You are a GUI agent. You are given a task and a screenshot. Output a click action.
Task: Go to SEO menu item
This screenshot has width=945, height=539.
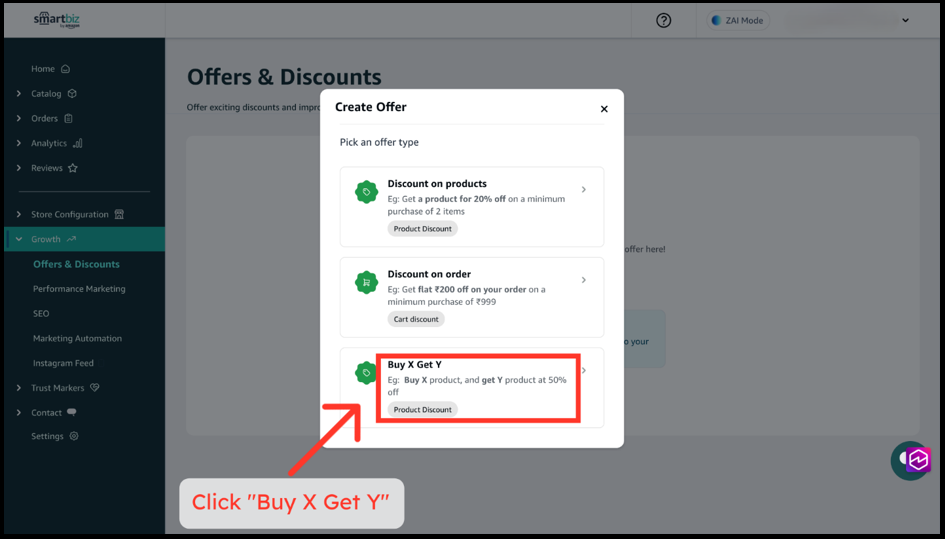[x=41, y=314]
